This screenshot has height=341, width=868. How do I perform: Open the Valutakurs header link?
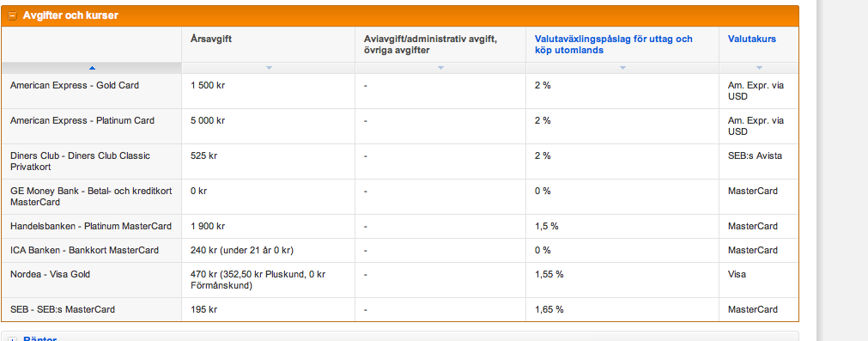click(x=752, y=40)
